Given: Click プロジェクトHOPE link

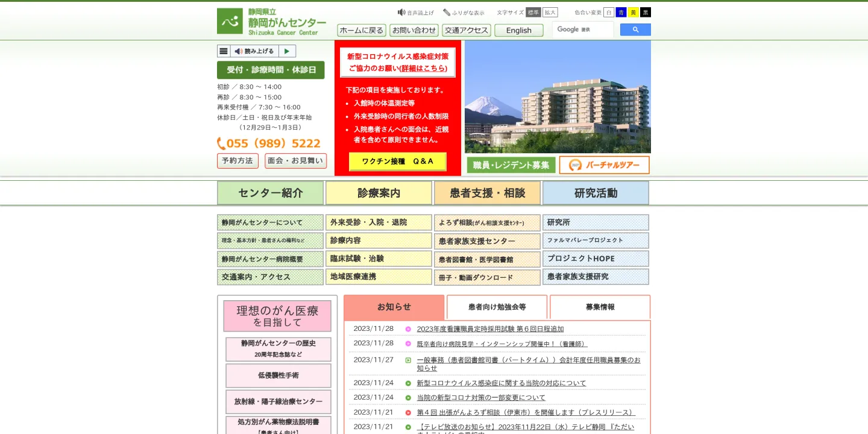Looking at the screenshot, I should point(596,259).
